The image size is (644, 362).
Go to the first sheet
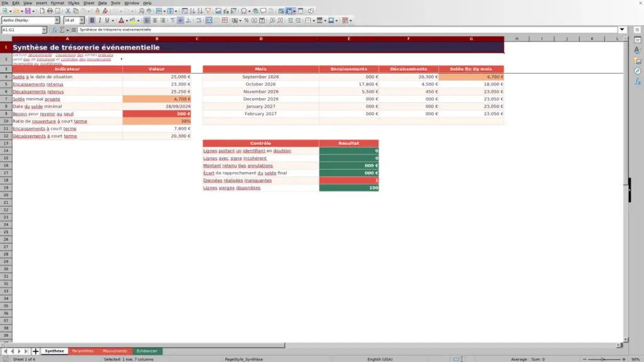point(5,351)
